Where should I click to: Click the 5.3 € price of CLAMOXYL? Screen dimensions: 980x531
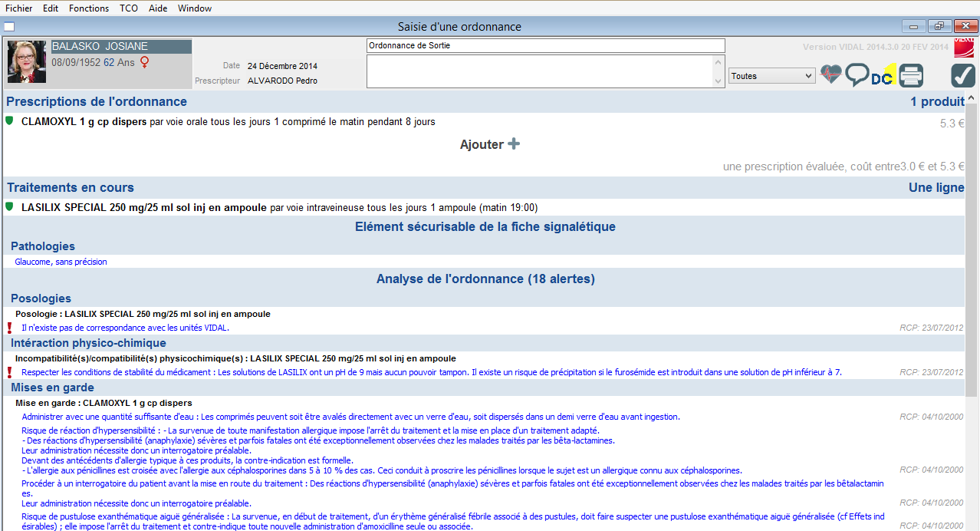click(x=952, y=123)
